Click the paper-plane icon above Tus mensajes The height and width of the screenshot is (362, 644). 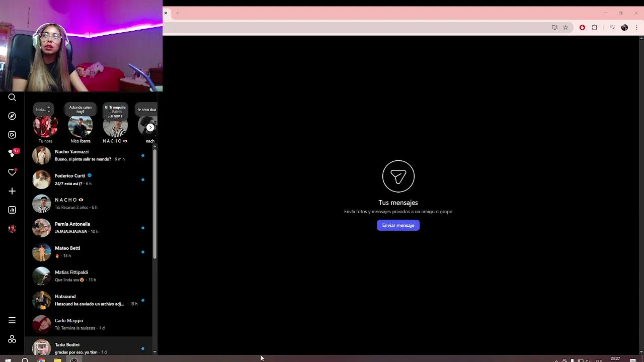[x=398, y=176]
